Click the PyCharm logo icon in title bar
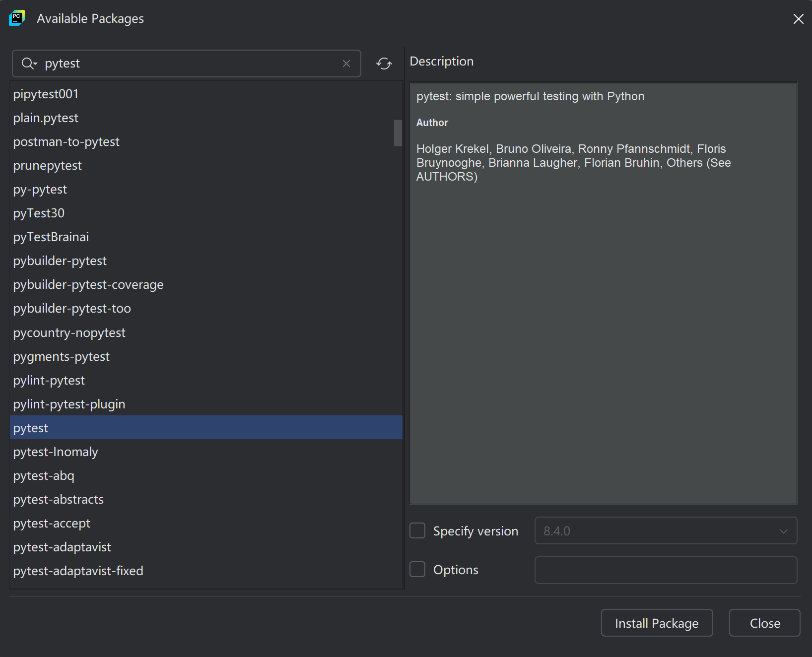812x657 pixels. click(x=17, y=18)
